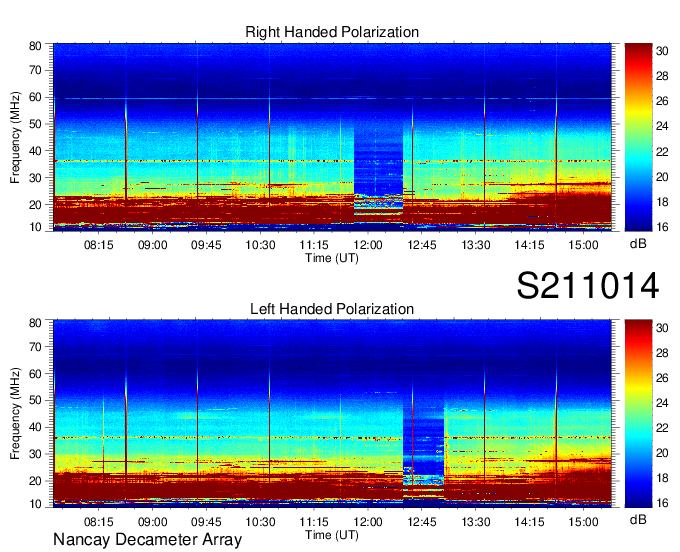Click the 14:15 time tick of the Right Handed plot
The width and height of the screenshot is (680, 552).
(x=530, y=245)
